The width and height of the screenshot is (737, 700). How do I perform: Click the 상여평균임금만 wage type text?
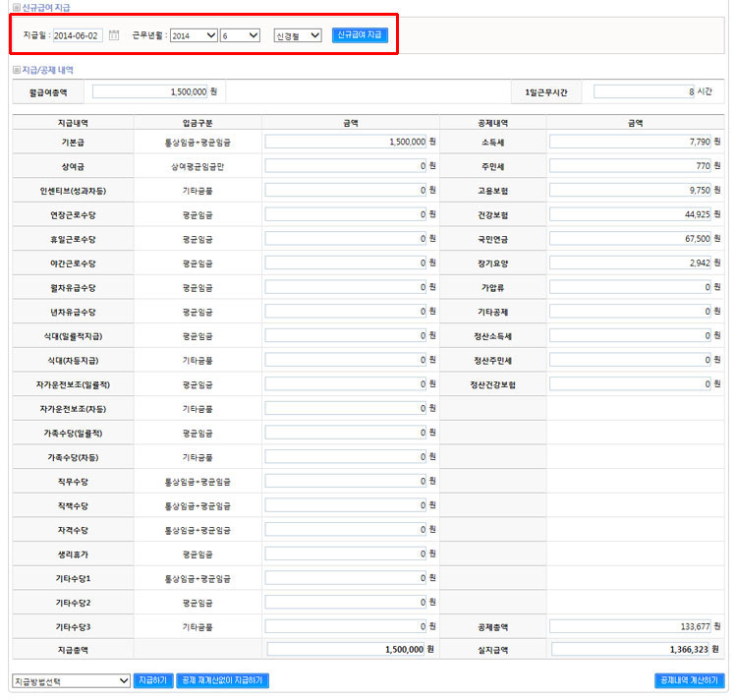point(198,166)
